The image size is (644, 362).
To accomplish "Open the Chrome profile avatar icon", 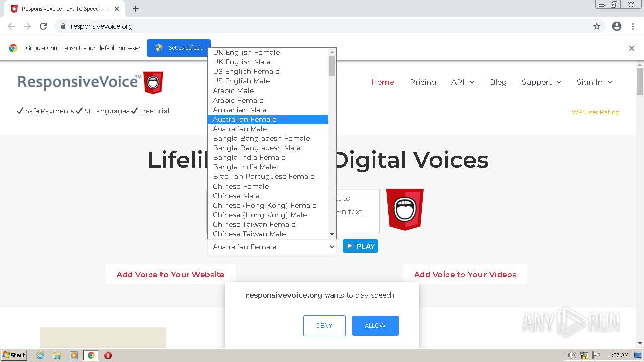I will tap(617, 26).
